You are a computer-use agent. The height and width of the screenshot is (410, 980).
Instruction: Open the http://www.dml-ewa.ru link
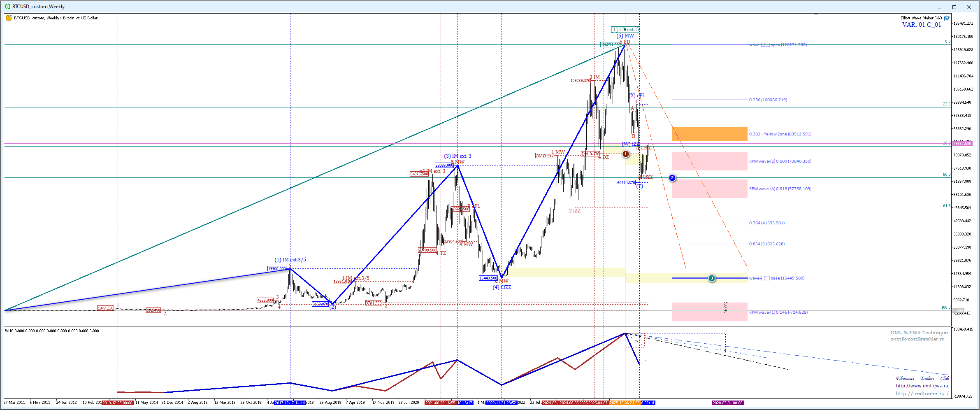(x=922, y=386)
